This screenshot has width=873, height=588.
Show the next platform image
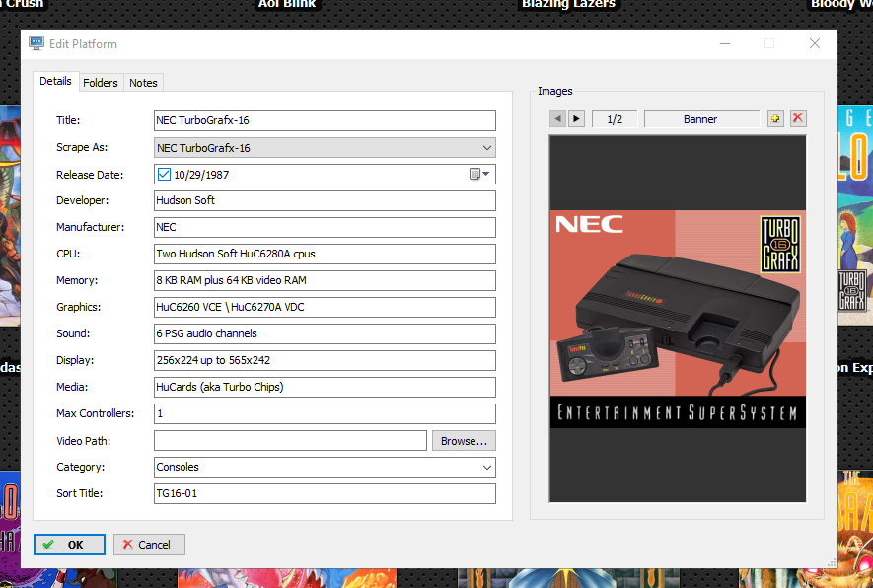click(576, 119)
